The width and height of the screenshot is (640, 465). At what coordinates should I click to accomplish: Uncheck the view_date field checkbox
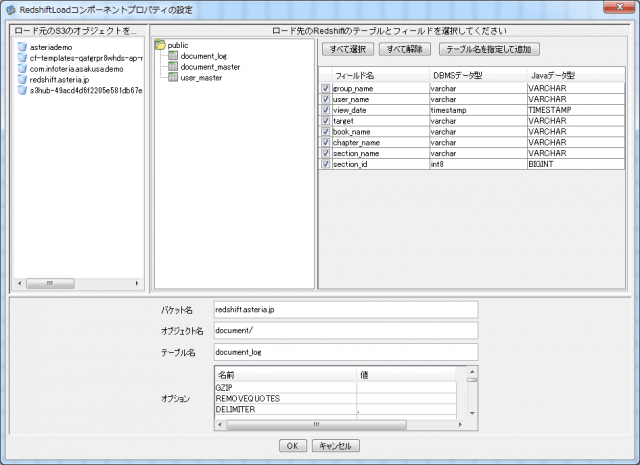(325, 110)
